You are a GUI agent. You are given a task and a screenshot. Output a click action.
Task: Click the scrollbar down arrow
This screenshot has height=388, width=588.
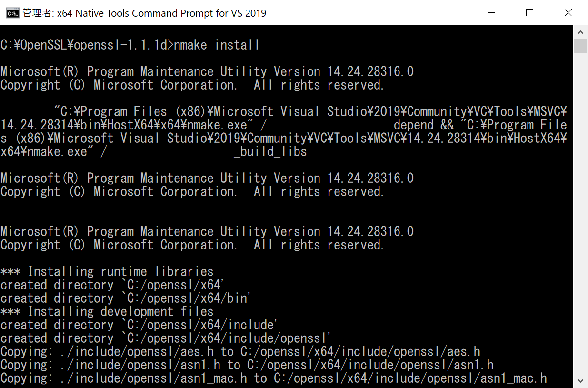click(x=580, y=380)
